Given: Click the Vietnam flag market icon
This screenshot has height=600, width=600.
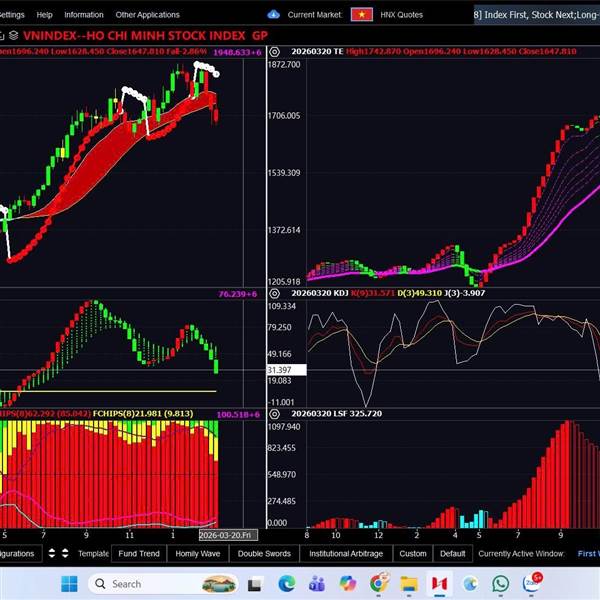Looking at the screenshot, I should click(x=362, y=15).
